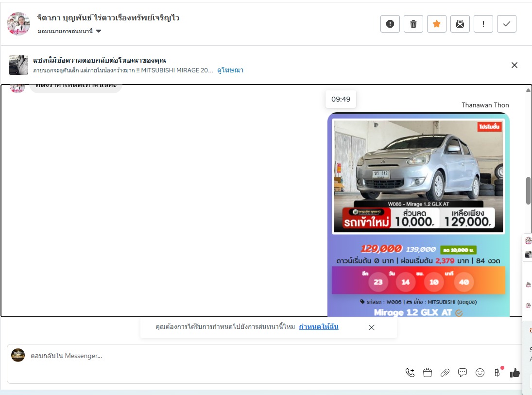The image size is (532, 395).
Task: Open the shopping bag products icon
Action: (x=428, y=373)
